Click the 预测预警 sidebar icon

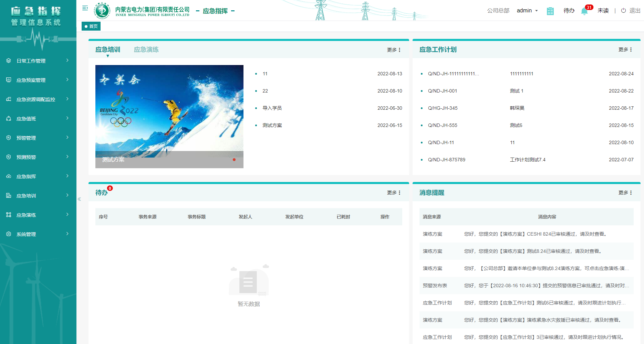pyautogui.click(x=9, y=157)
